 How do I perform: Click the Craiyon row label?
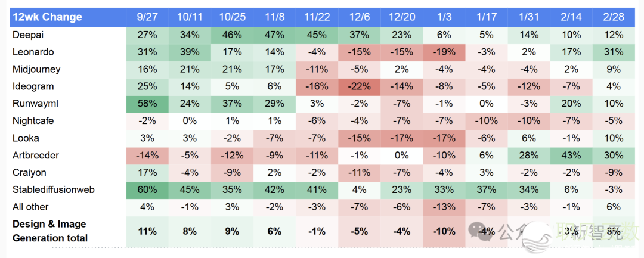28,172
